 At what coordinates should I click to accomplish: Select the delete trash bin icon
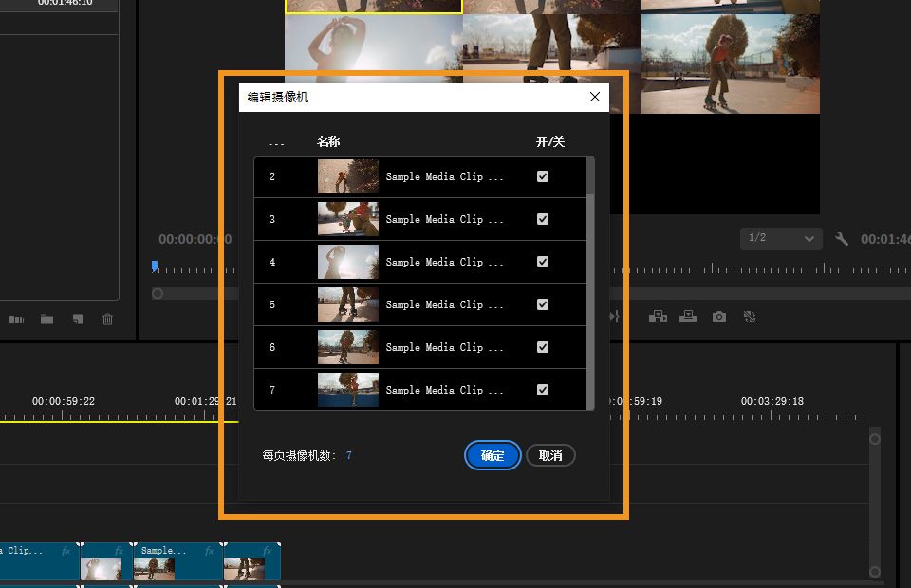(x=107, y=320)
